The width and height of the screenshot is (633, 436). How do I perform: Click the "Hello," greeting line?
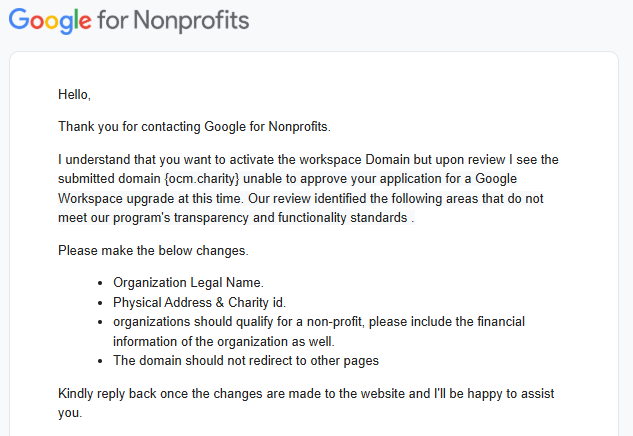pos(74,95)
